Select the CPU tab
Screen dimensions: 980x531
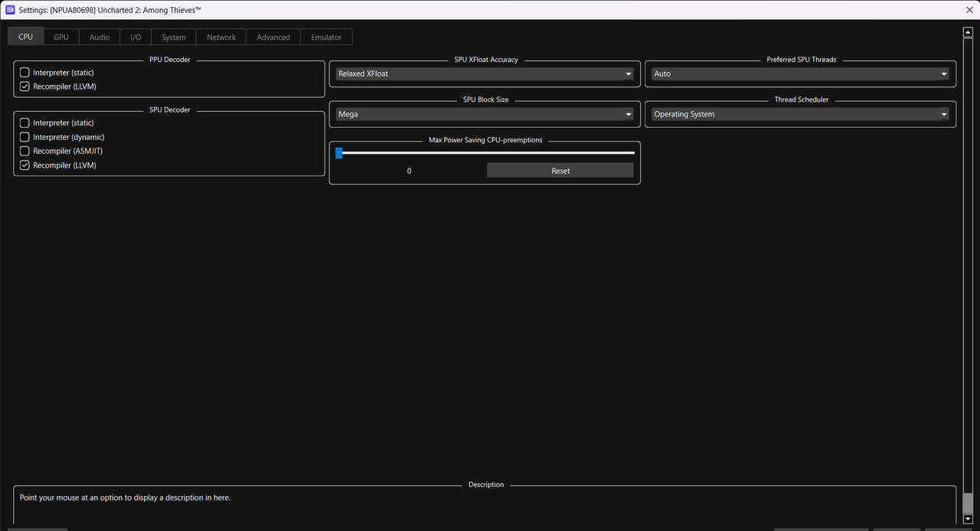(x=26, y=36)
